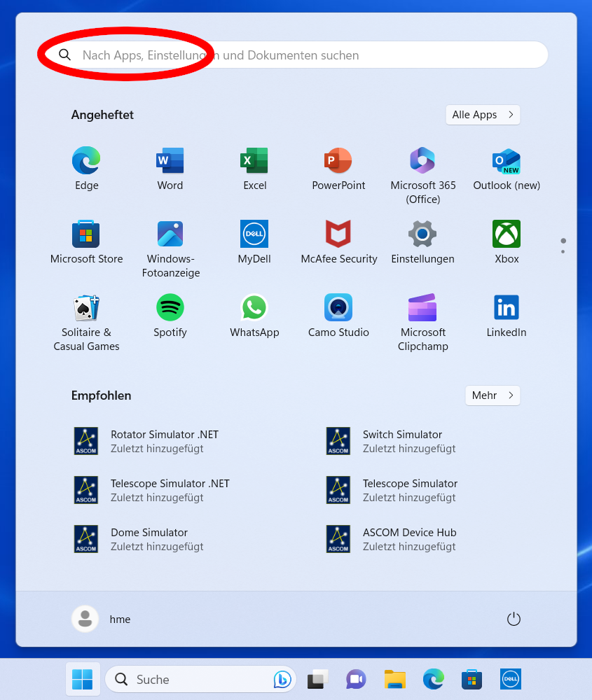
Task: Open Microsoft 365 (Office) app
Action: click(x=422, y=175)
